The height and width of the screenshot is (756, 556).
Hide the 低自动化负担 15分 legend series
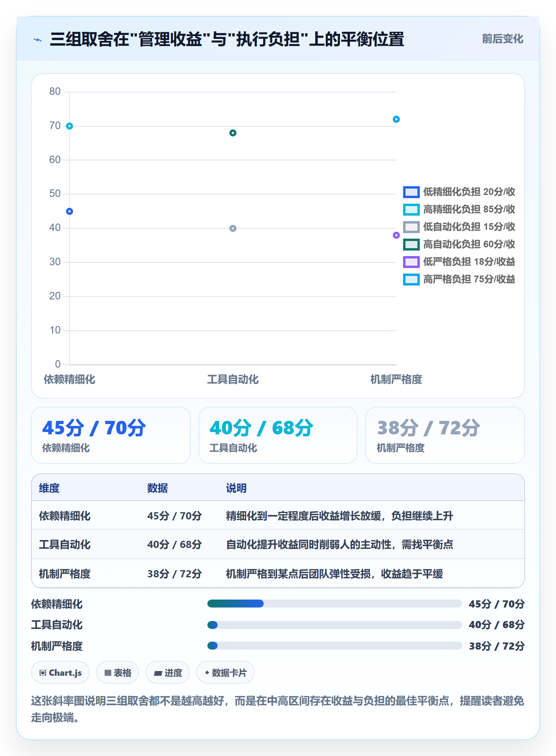click(x=411, y=227)
